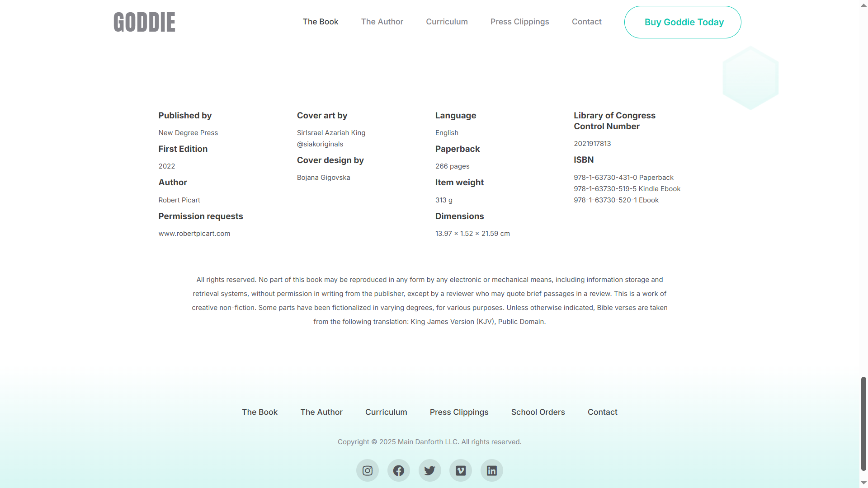868x488 pixels.
Task: Open the Twitter social icon
Action: tap(429, 470)
